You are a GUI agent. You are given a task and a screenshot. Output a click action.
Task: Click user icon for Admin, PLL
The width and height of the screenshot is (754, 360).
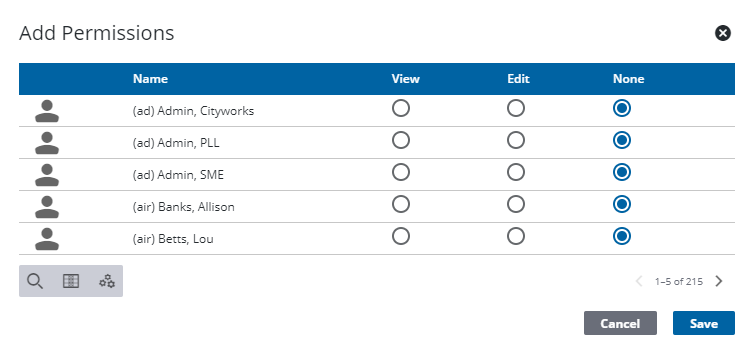pos(47,143)
